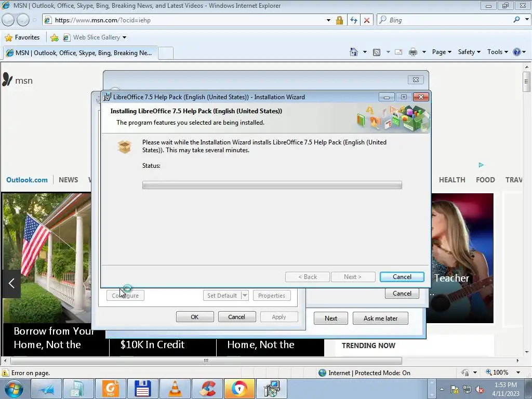Screen dimensions: 532x399
Task: Click the package box icon in installer
Action: click(x=124, y=147)
